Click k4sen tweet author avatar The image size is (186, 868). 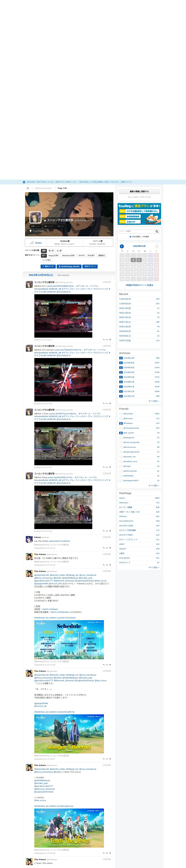click(29, 539)
